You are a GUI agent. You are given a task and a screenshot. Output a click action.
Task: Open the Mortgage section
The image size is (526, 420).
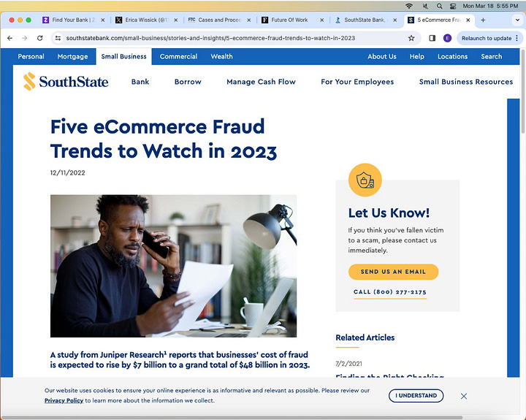pyautogui.click(x=72, y=56)
